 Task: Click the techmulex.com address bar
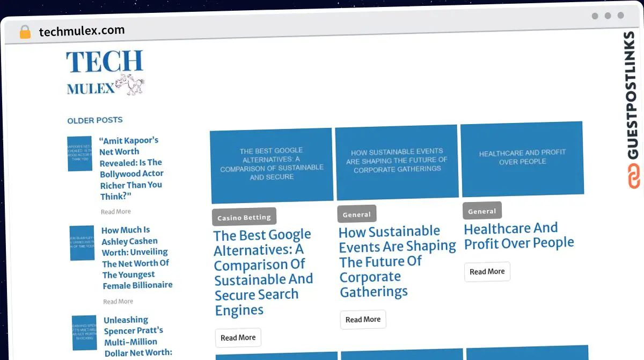tap(80, 31)
